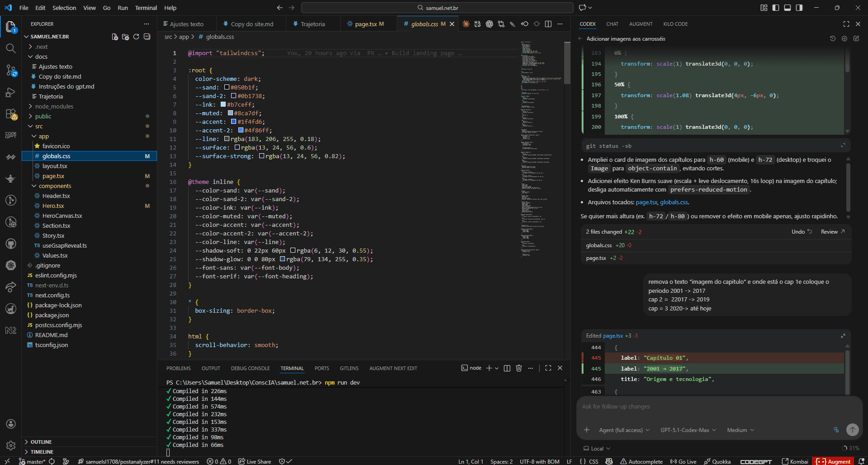Screen dimensions: 868x465
Task: Open the Terminal menu
Action: click(146, 8)
